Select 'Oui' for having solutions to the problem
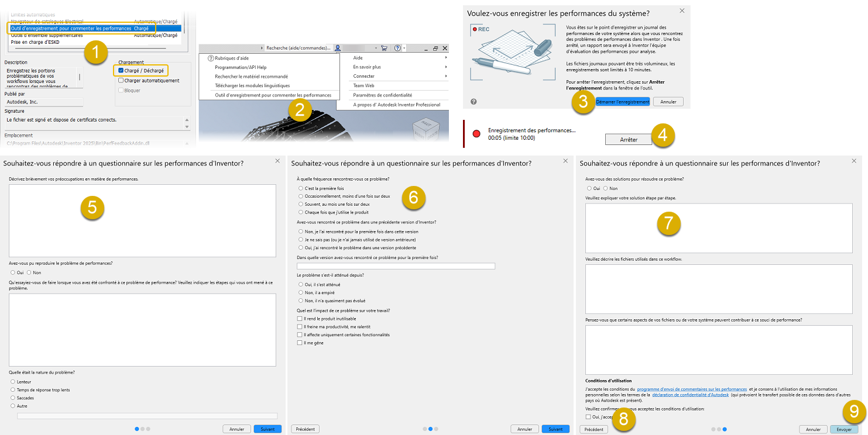This screenshot has width=868, height=435. point(589,188)
